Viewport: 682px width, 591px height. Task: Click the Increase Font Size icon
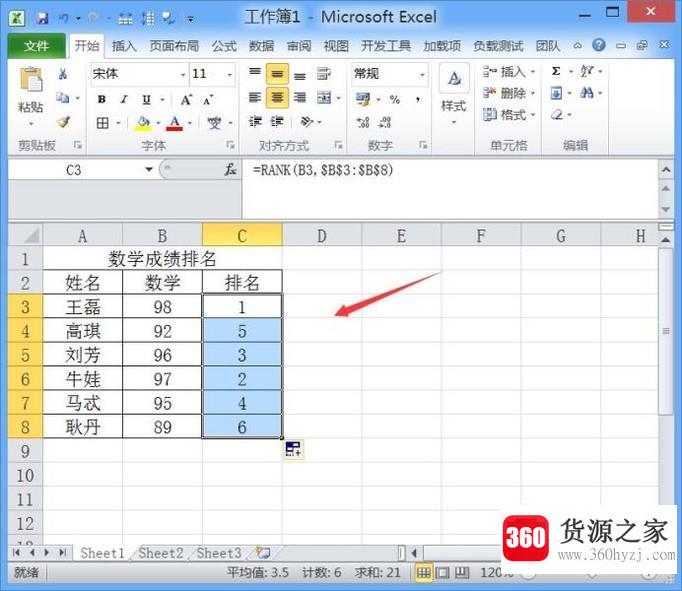click(186, 100)
